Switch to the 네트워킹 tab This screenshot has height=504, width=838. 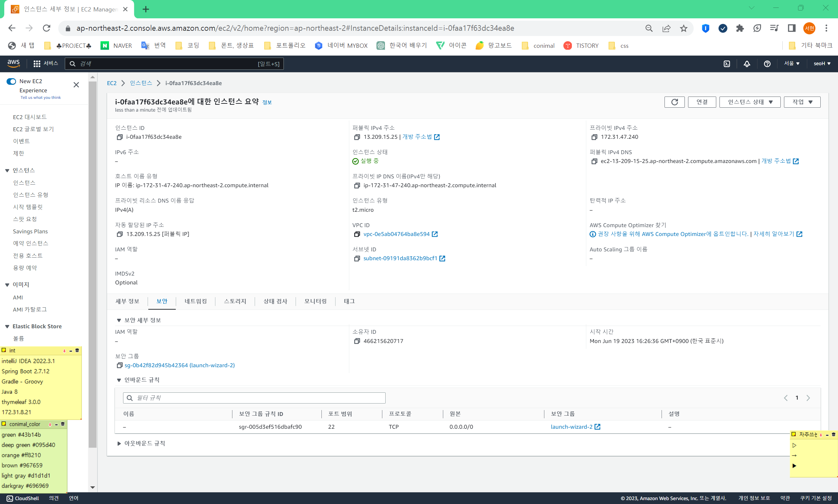tap(196, 301)
